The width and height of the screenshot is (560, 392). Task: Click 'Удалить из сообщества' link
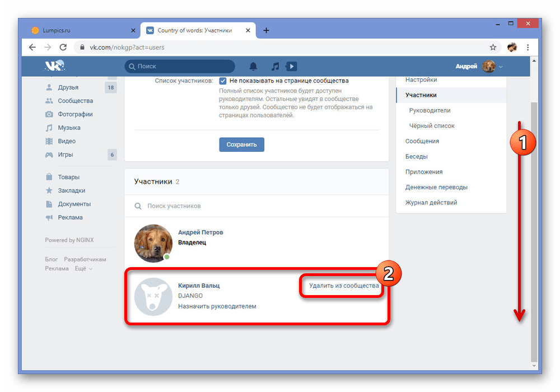(x=344, y=286)
